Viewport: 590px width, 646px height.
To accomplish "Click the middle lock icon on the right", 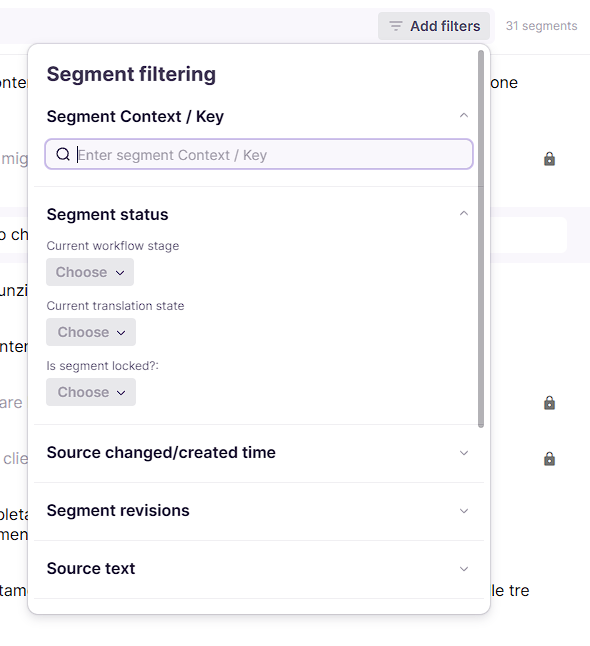I will (x=549, y=403).
